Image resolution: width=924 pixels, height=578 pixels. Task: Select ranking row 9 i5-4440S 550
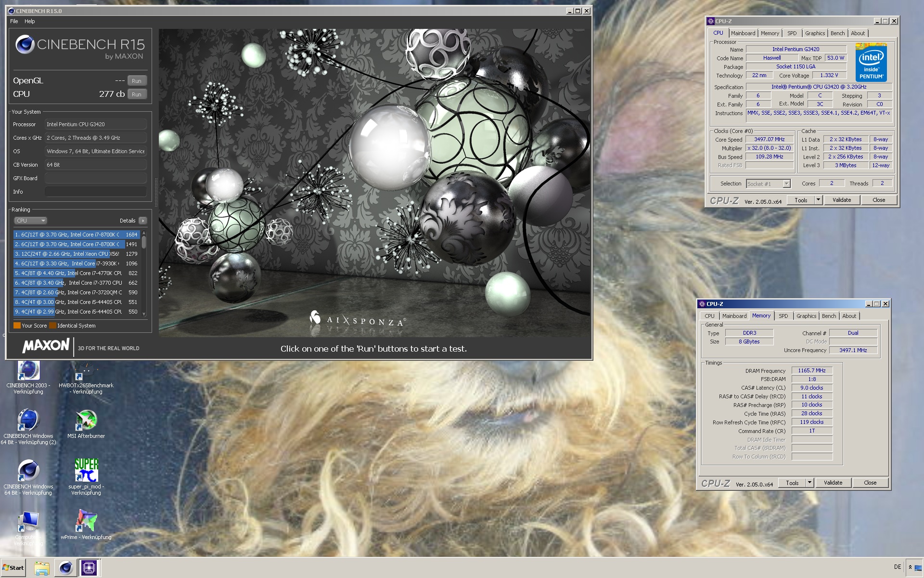click(77, 312)
